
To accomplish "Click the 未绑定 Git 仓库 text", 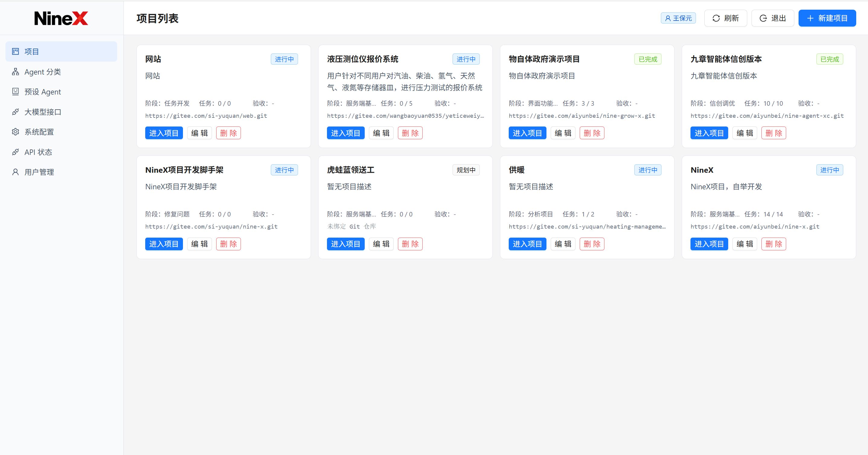I will click(x=351, y=226).
